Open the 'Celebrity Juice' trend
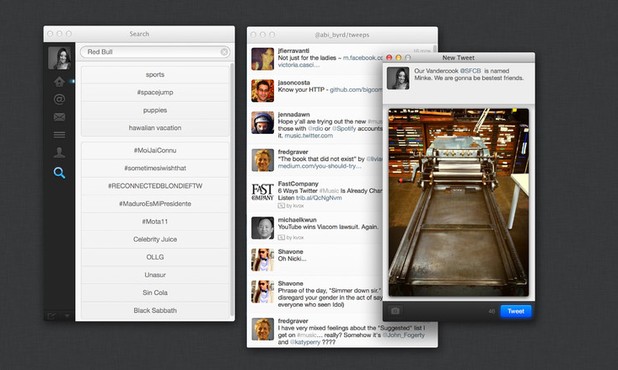This screenshot has height=370, width=618. [x=155, y=239]
